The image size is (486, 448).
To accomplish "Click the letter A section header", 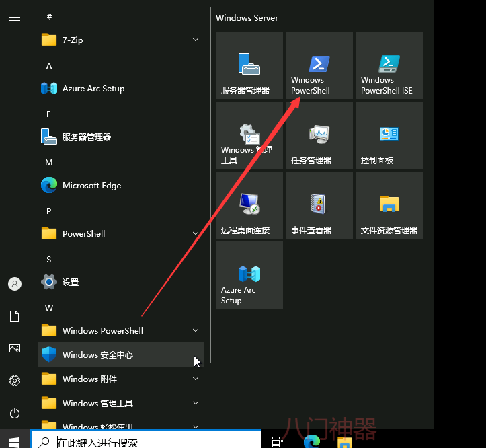I will [x=49, y=66].
